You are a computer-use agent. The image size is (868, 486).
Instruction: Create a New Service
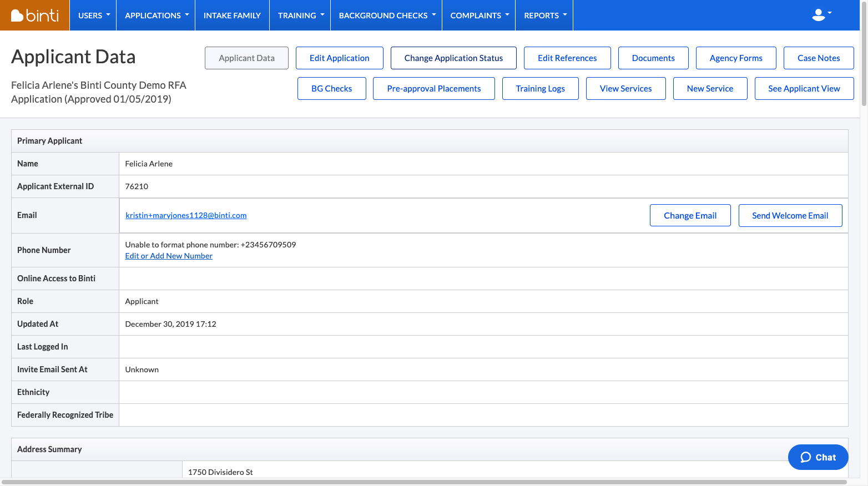[x=710, y=89]
